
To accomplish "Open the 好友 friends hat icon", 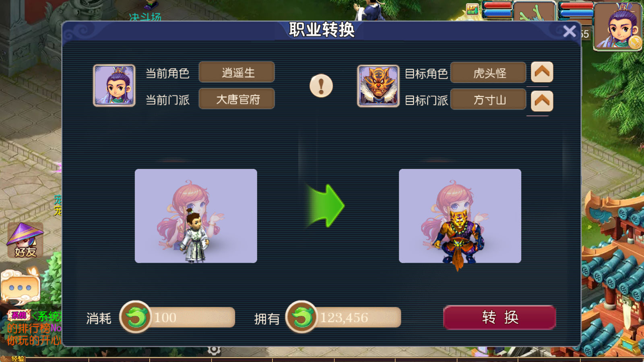I will (25, 240).
